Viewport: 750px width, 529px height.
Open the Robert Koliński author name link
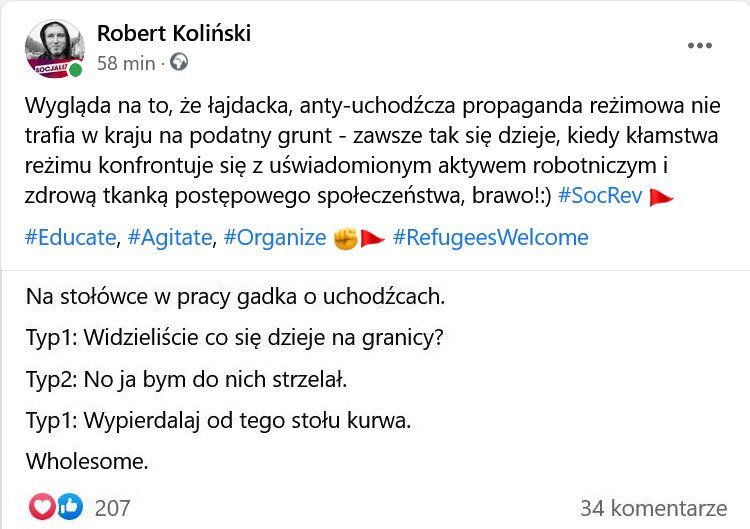point(174,33)
